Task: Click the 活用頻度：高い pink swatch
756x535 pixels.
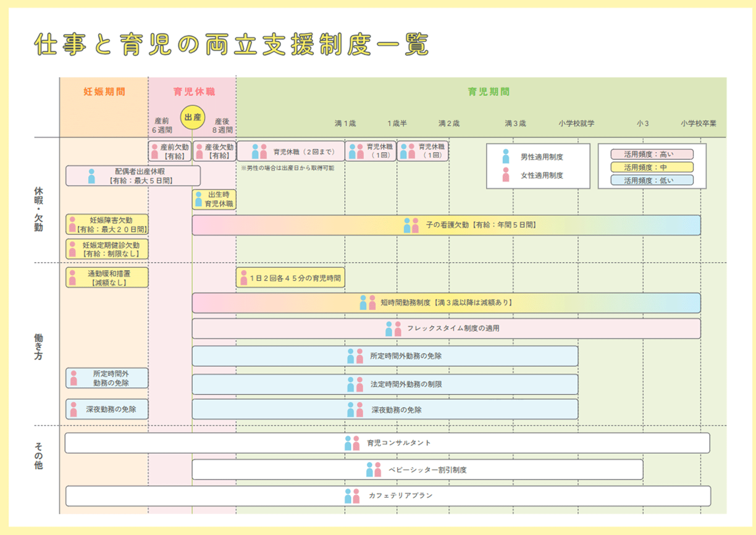Action: (x=651, y=154)
